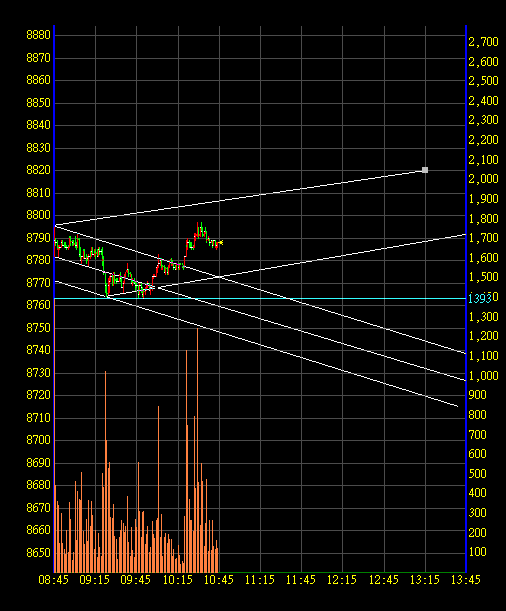Viewport: 506px width, 611px height.
Task: Click the 2,300 volume axis label
Action: pyautogui.click(x=483, y=120)
